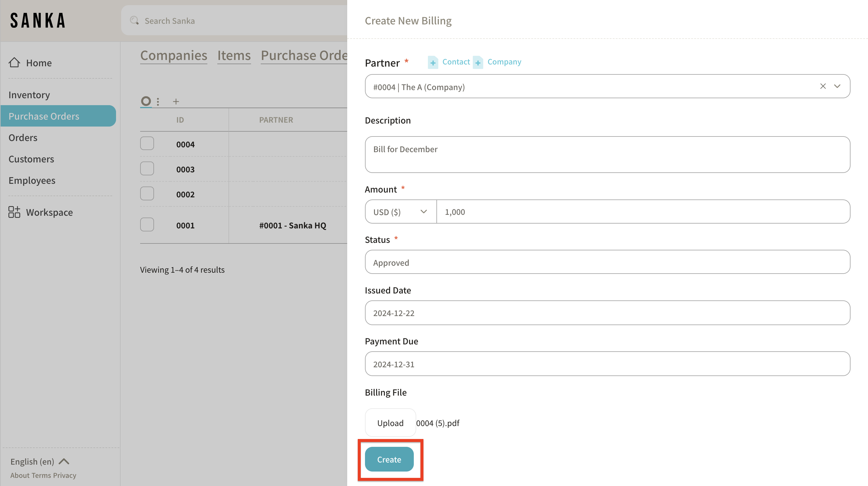This screenshot has width=868, height=486.
Task: Clear the selected Partner with X
Action: coord(823,86)
